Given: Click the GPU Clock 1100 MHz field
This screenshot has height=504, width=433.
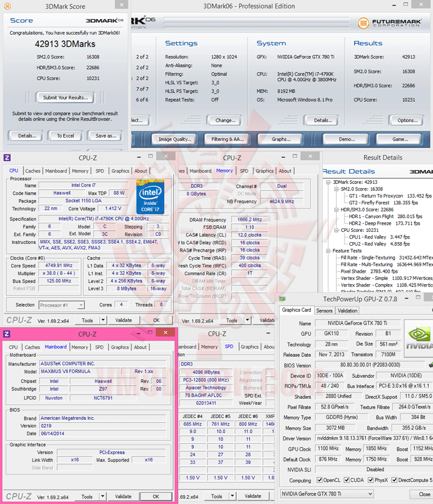Looking at the screenshot, I should pyautogui.click(x=328, y=448).
